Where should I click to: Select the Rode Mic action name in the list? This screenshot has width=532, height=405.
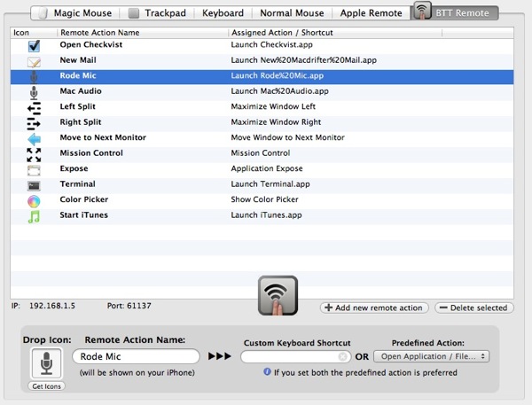78,75
